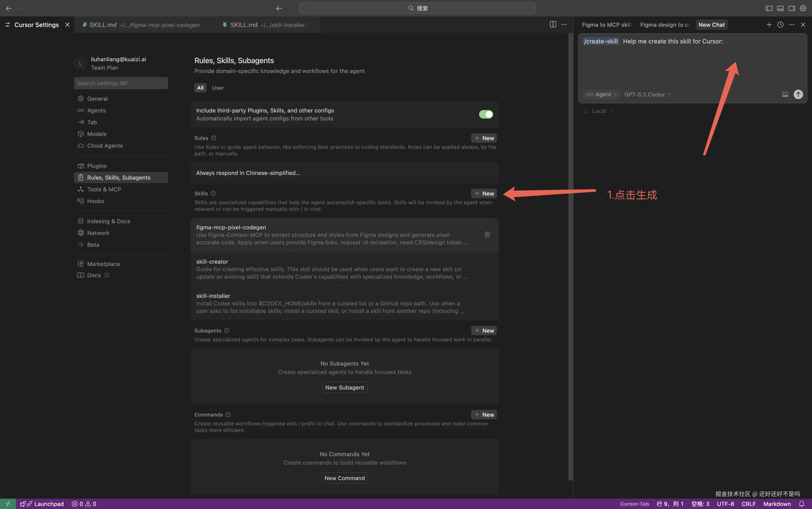Click the Rules help question mark icon
This screenshot has height=509, width=812.
[x=214, y=138]
